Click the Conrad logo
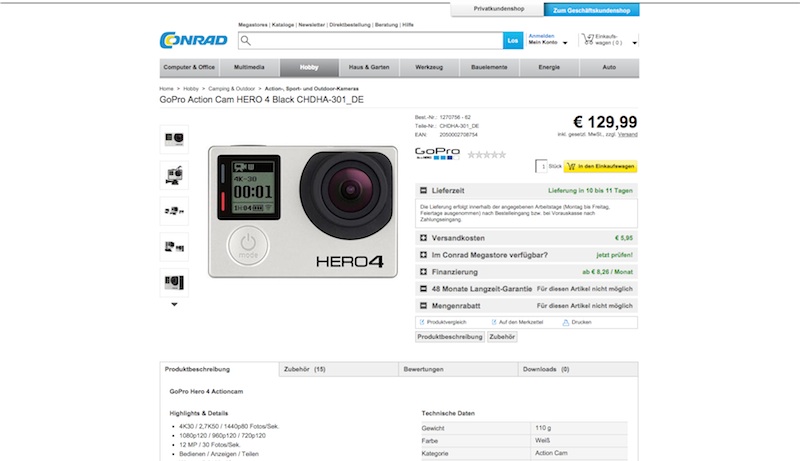This screenshot has width=800, height=461. pyautogui.click(x=194, y=40)
